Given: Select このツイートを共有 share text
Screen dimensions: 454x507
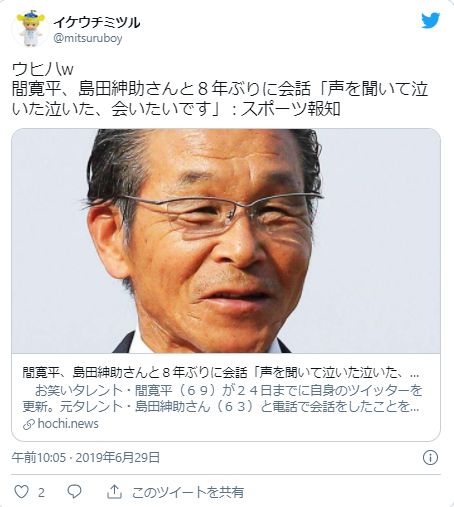Looking at the screenshot, I should pos(188,492).
